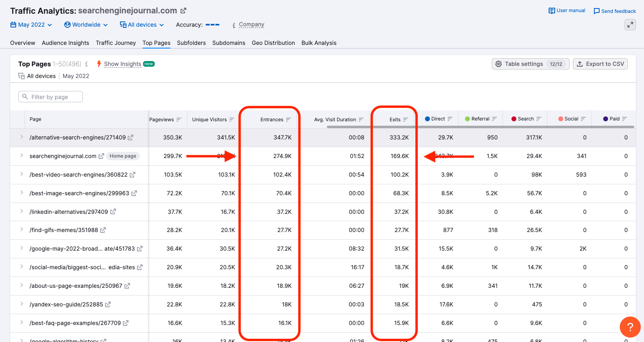The height and width of the screenshot is (342, 644).
Task: Open /yandex-seo-guide/252885 via its external link icon
Action: pos(108,304)
